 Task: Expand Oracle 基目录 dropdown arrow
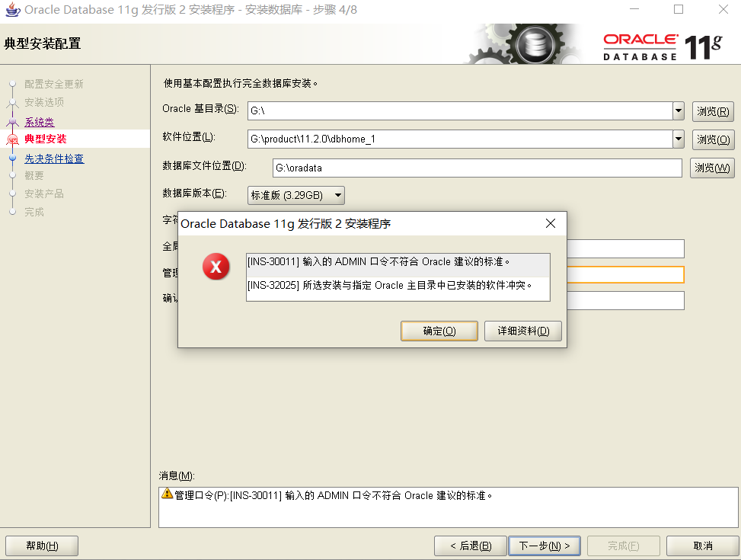tap(678, 110)
